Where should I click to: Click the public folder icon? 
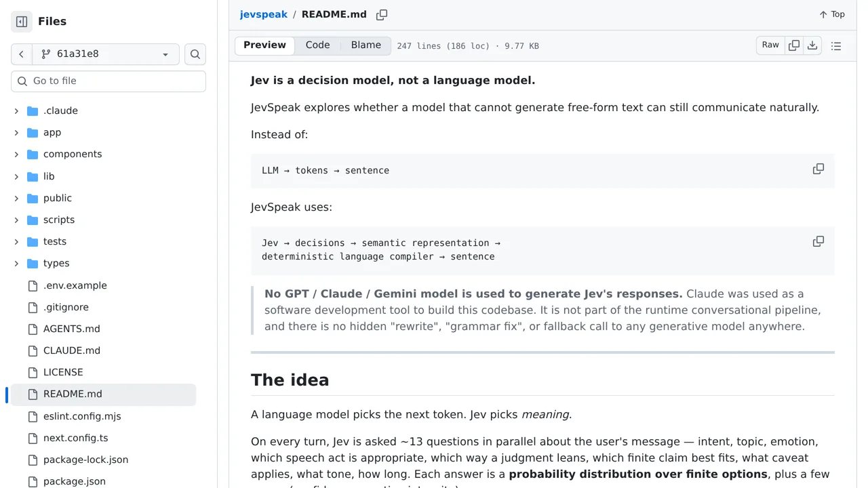(x=33, y=198)
